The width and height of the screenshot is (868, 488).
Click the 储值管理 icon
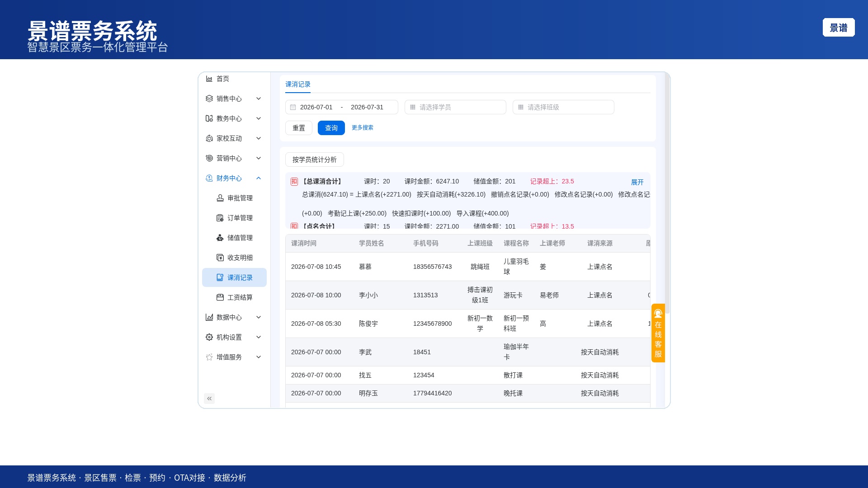[x=220, y=238]
